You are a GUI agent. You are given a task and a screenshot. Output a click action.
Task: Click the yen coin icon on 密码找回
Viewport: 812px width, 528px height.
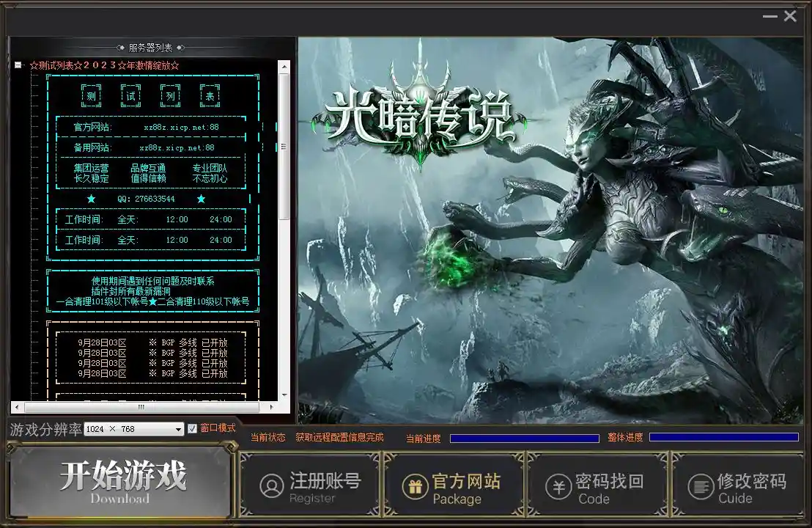click(558, 486)
